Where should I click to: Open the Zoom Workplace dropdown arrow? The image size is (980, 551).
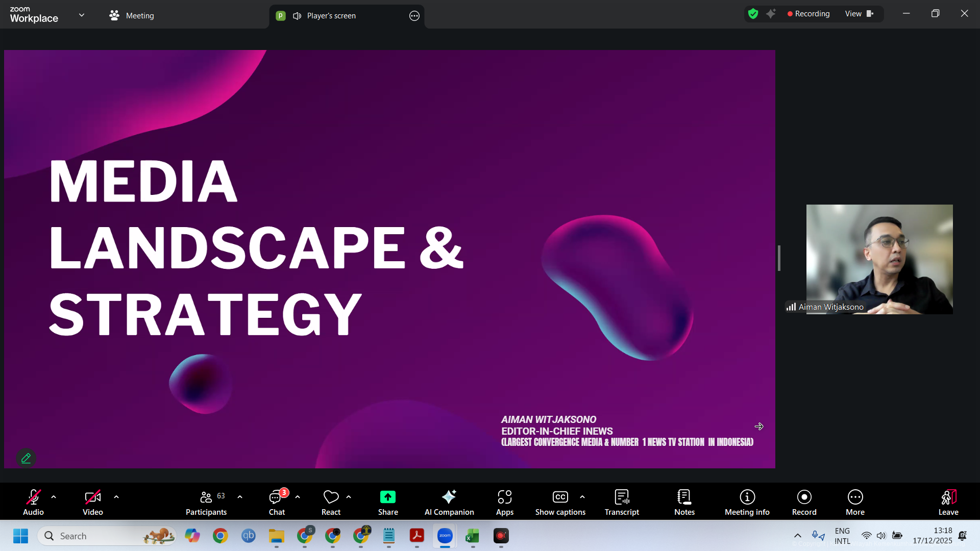point(82,15)
